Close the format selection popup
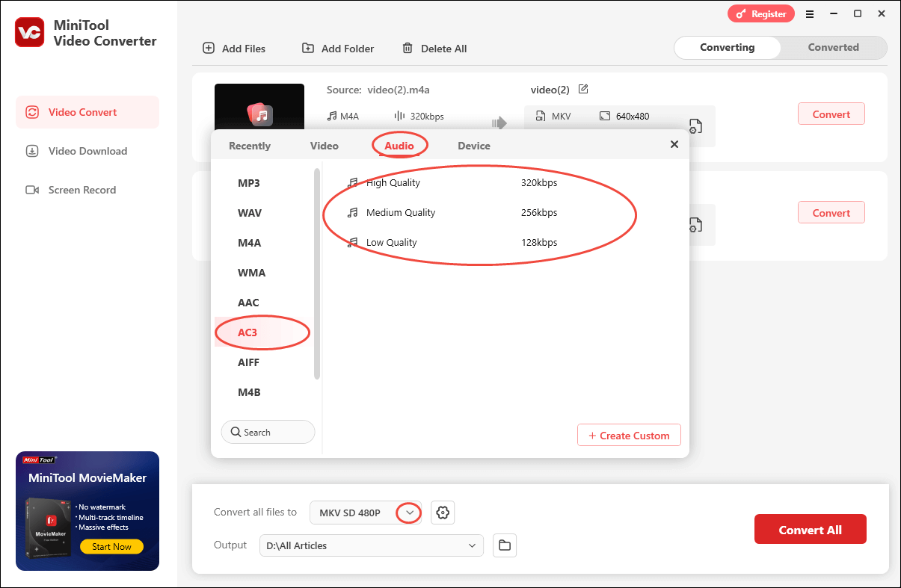 tap(674, 144)
